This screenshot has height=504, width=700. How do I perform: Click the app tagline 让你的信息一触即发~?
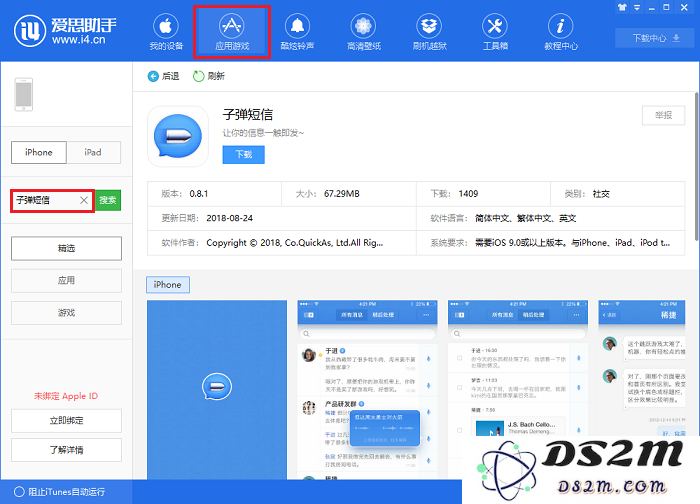[263, 133]
